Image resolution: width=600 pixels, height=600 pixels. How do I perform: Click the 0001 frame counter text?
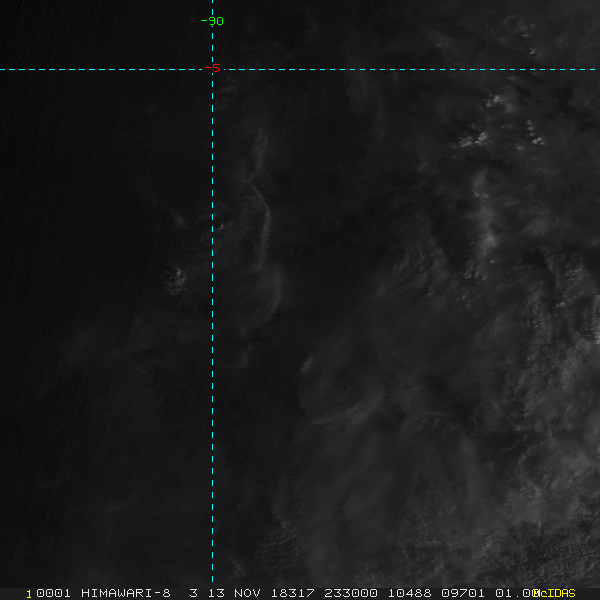pyautogui.click(x=53, y=593)
